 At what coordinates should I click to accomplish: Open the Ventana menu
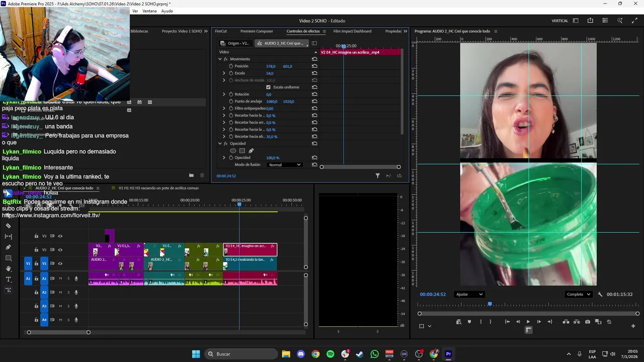149,11
